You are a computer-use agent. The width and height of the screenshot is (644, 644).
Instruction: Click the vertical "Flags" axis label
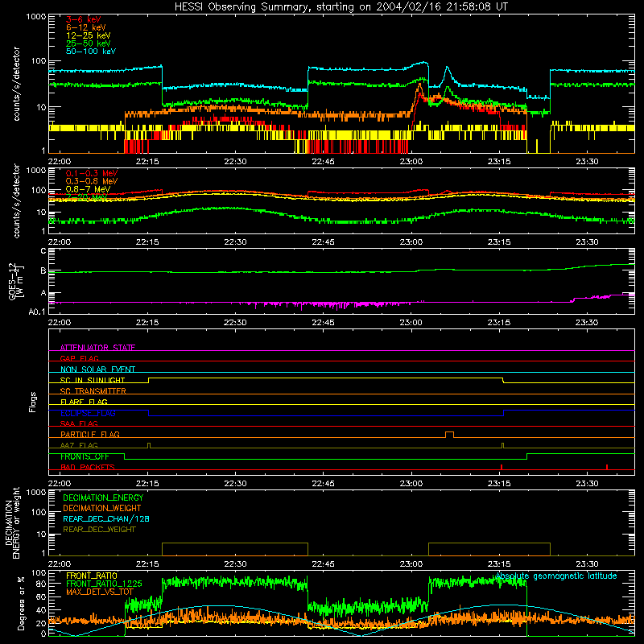[x=32, y=402]
